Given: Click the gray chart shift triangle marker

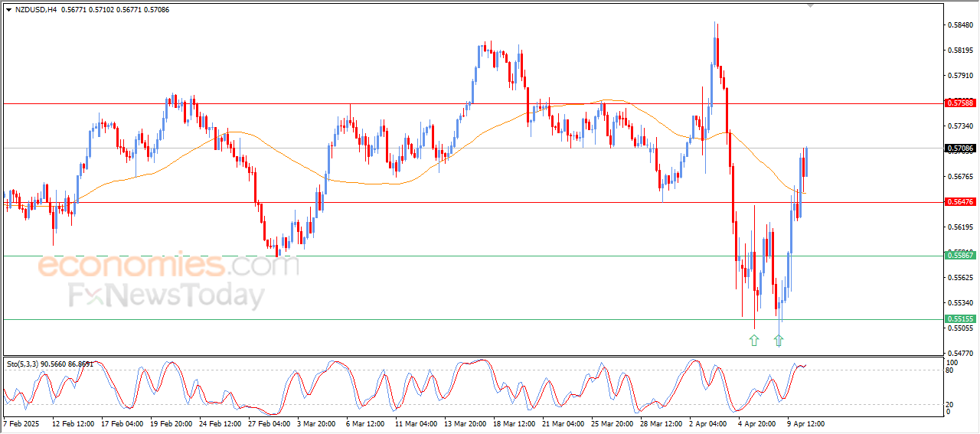Looking at the screenshot, I should pos(811,5).
